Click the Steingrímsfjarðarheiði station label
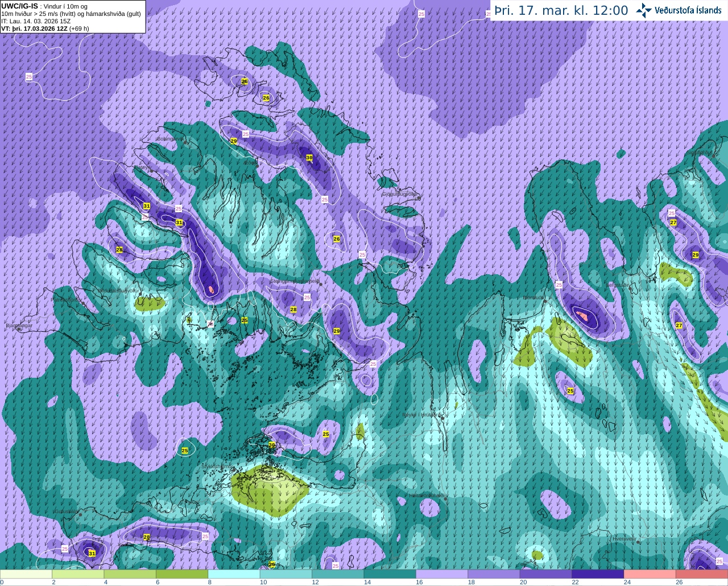728x586 pixels. coord(294,281)
